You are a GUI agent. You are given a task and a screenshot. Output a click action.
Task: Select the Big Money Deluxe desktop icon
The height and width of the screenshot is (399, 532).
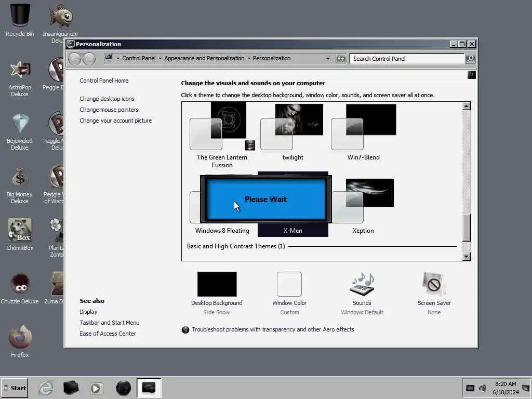(x=20, y=186)
